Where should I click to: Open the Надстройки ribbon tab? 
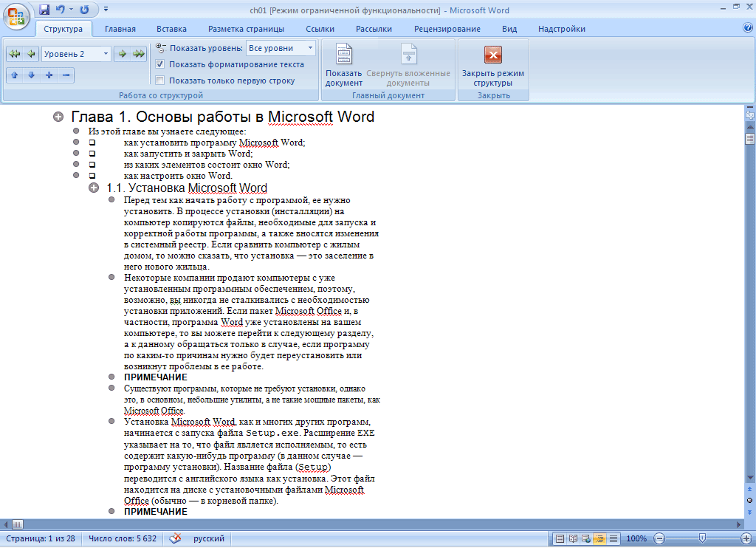tap(562, 29)
